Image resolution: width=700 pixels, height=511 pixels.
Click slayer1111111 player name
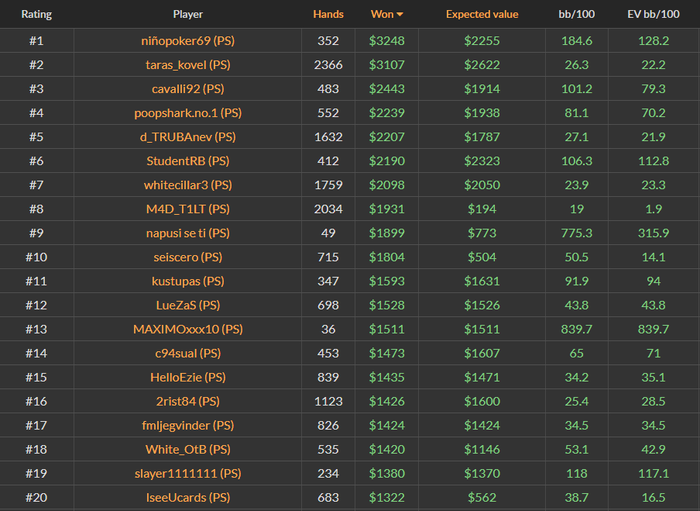coord(188,473)
